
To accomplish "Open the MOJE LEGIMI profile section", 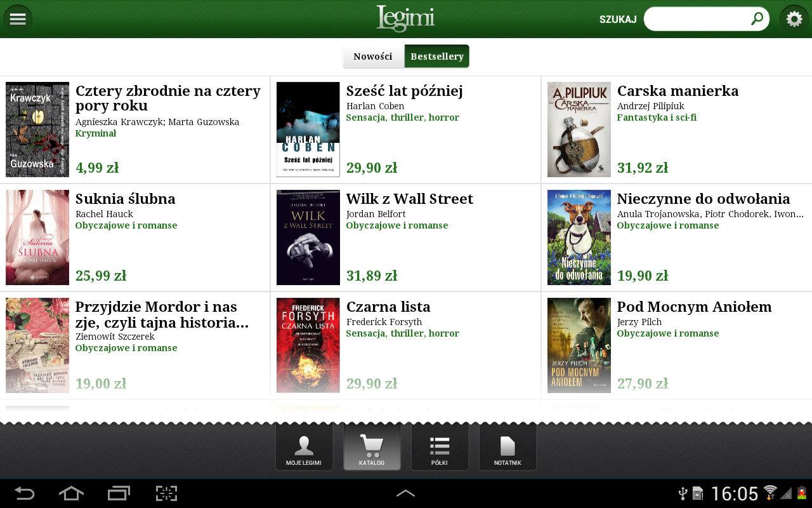I will point(304,446).
